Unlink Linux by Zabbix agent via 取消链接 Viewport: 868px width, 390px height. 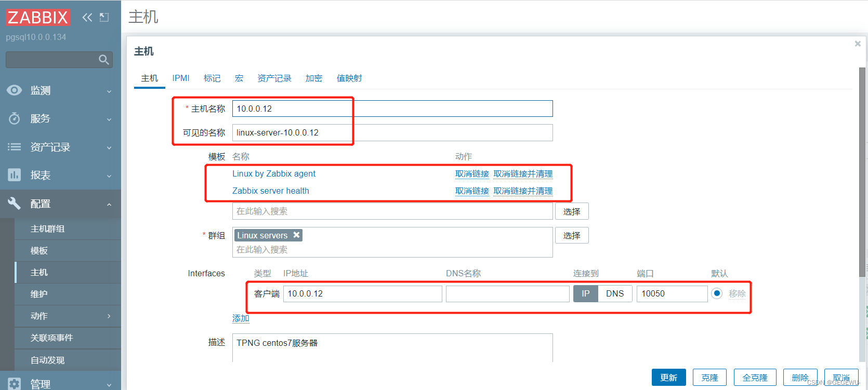coord(472,173)
